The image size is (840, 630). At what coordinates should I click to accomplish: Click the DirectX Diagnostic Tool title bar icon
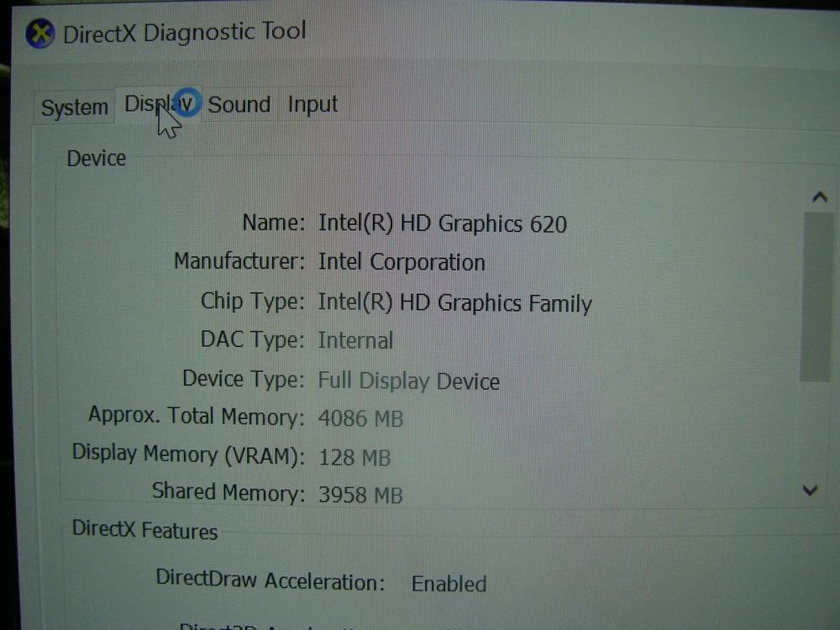(40, 34)
